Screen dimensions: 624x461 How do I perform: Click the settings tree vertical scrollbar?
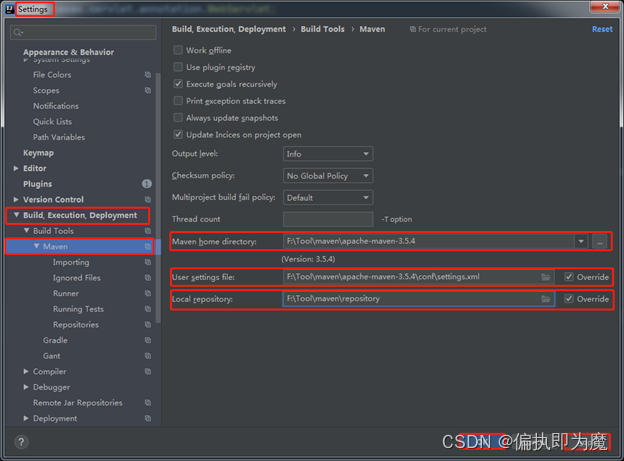coord(158,197)
